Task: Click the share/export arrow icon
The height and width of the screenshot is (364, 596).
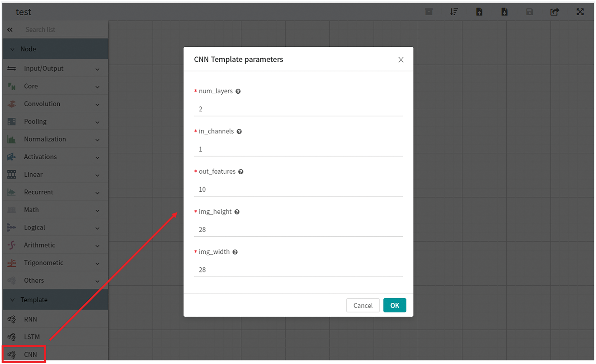Action: tap(555, 12)
